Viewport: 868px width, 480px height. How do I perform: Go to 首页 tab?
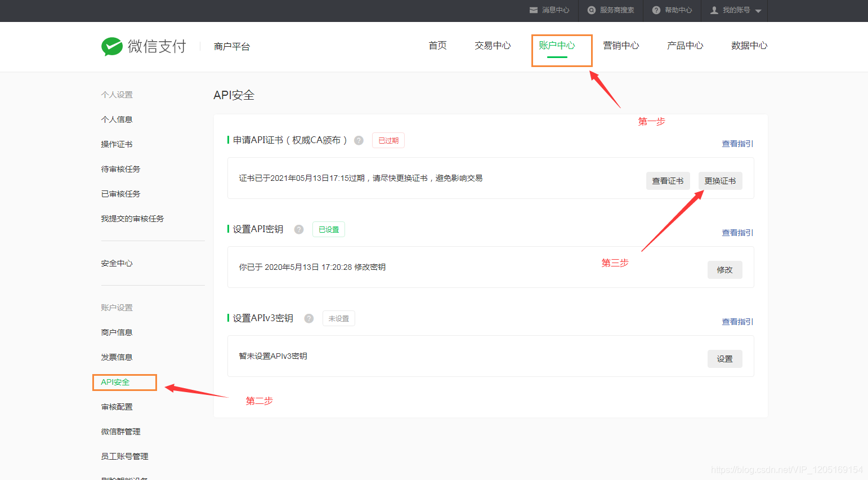[x=438, y=46]
